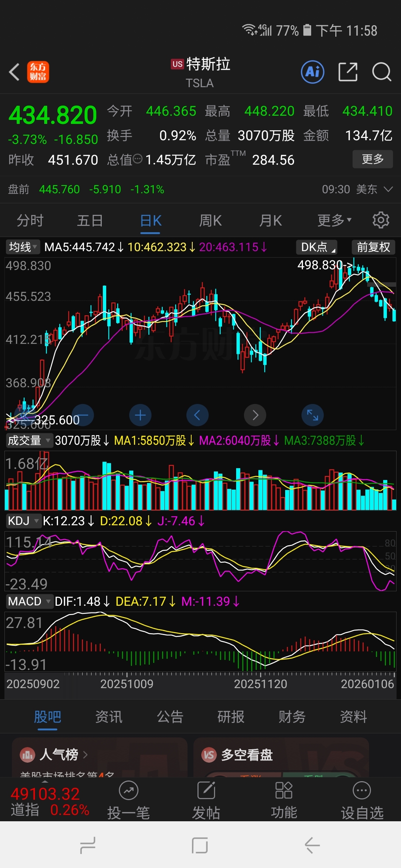Tap the 多空看盘 VS icon
Image resolution: width=401 pixels, height=868 pixels.
point(209,754)
